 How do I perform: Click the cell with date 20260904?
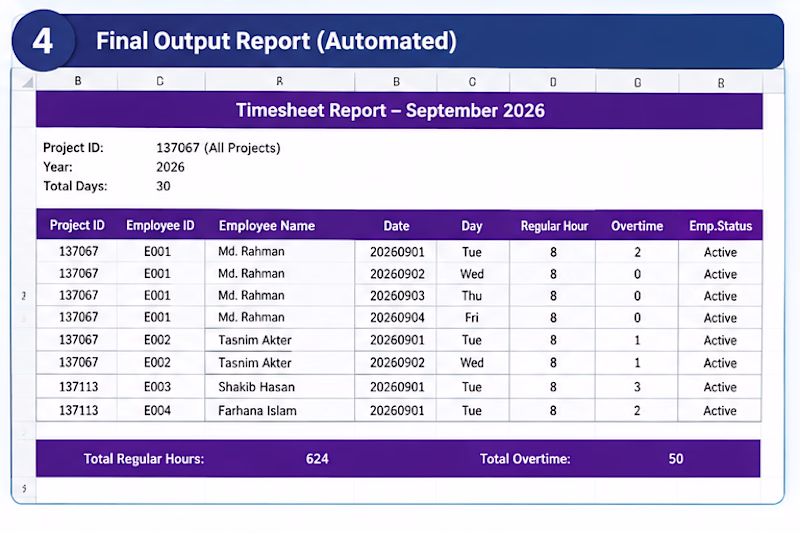click(397, 318)
